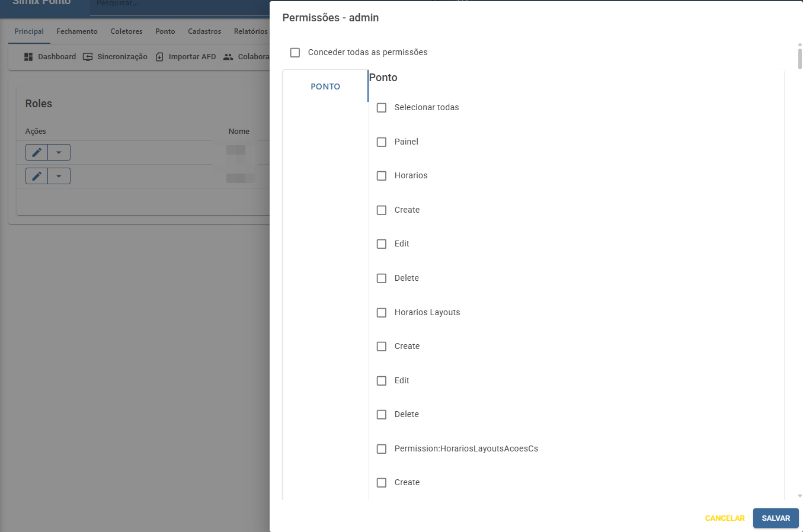Click the Permissões - admin dialog title

(x=331, y=18)
